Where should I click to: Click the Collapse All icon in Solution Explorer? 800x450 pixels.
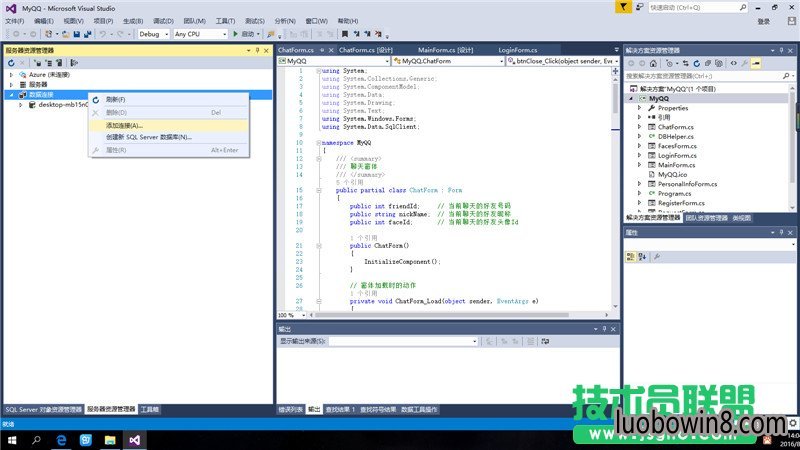pyautogui.click(x=708, y=63)
